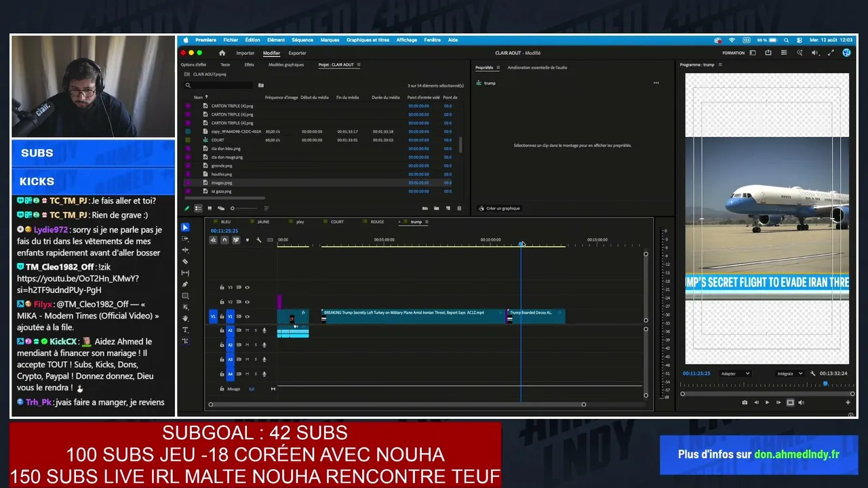
Task: Select the Slip tool
Action: point(185,272)
